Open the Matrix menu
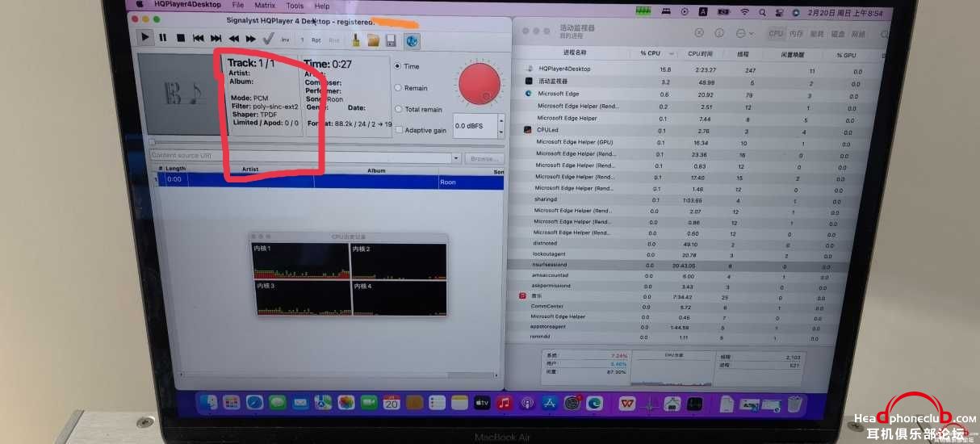 265,5
